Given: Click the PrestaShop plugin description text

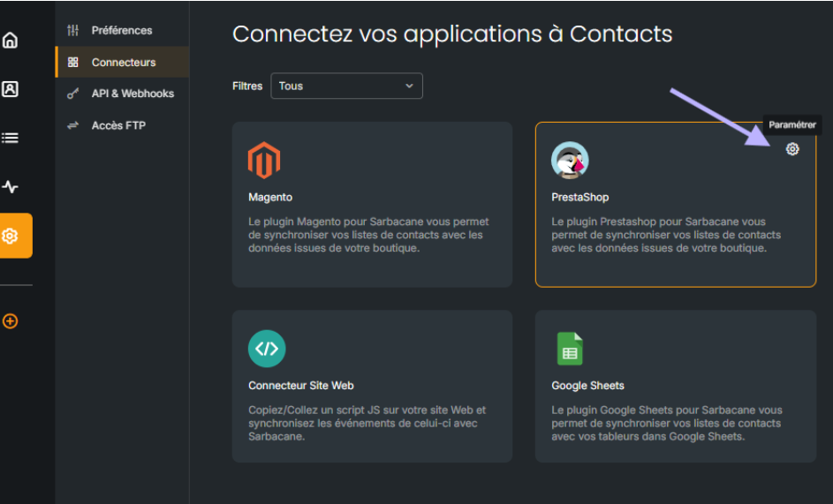Looking at the screenshot, I should click(666, 235).
